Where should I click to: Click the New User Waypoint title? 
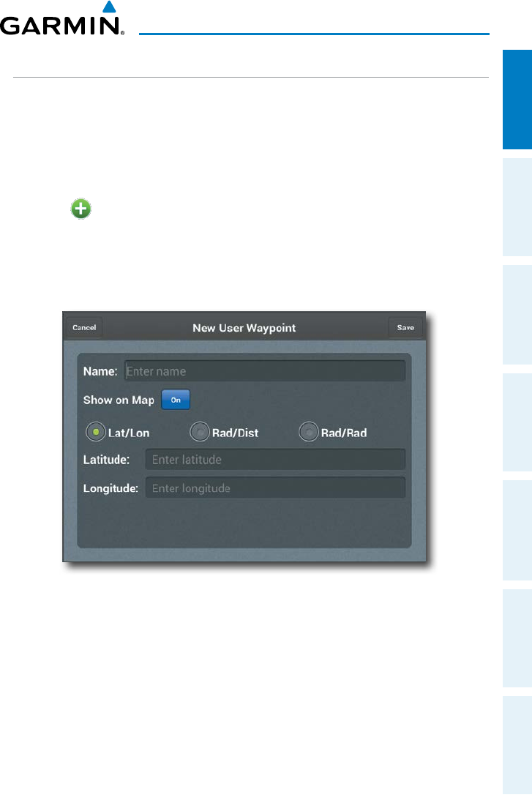pos(244,328)
